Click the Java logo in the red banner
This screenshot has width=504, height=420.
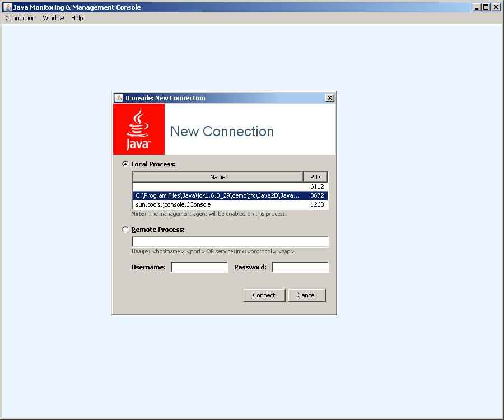coord(138,128)
